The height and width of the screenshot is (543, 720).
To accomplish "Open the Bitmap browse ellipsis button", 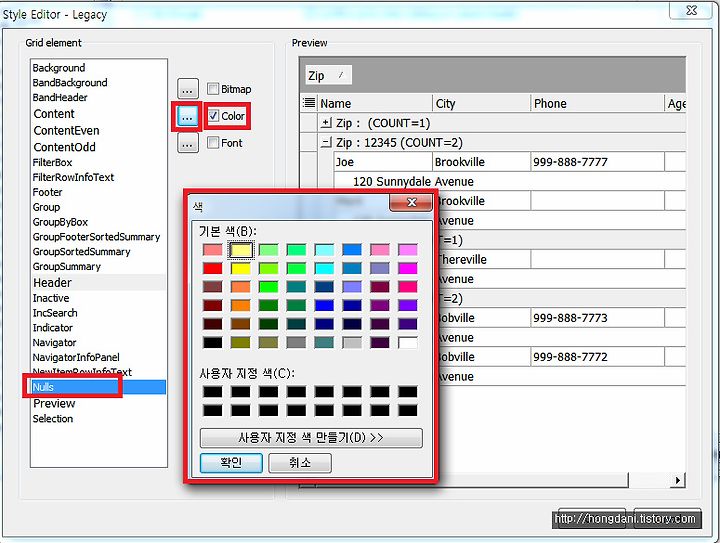I will 188,89.
